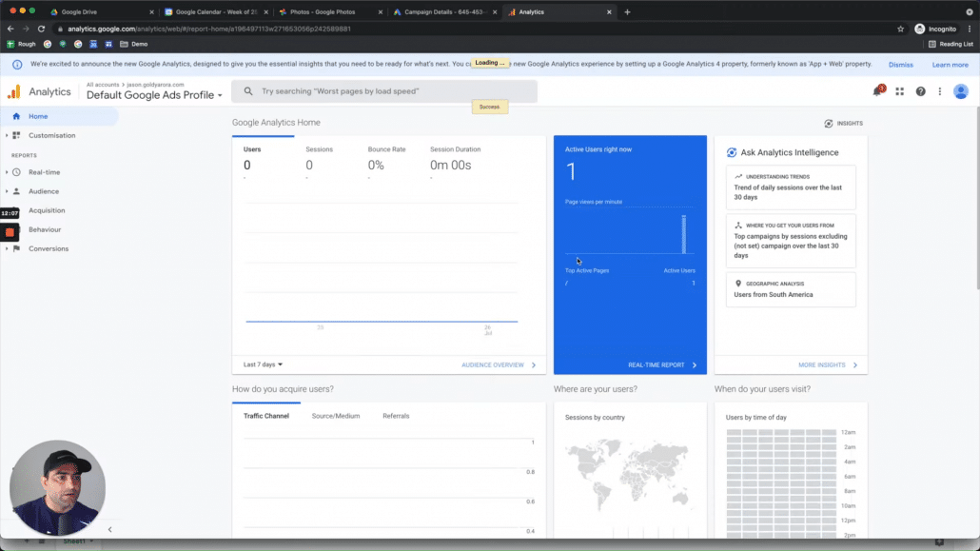Click the Ask Analytics Intelligence icon
The height and width of the screenshot is (551, 980).
[732, 152]
